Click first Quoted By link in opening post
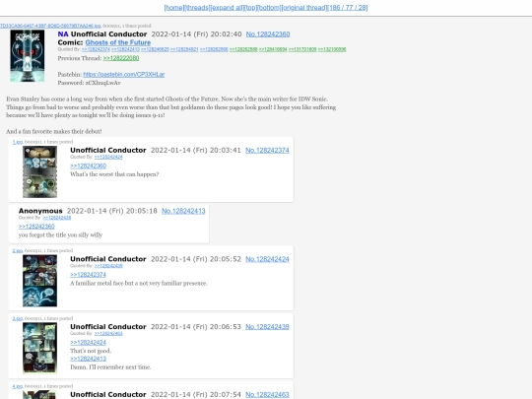This screenshot has width=532, height=399. point(96,49)
